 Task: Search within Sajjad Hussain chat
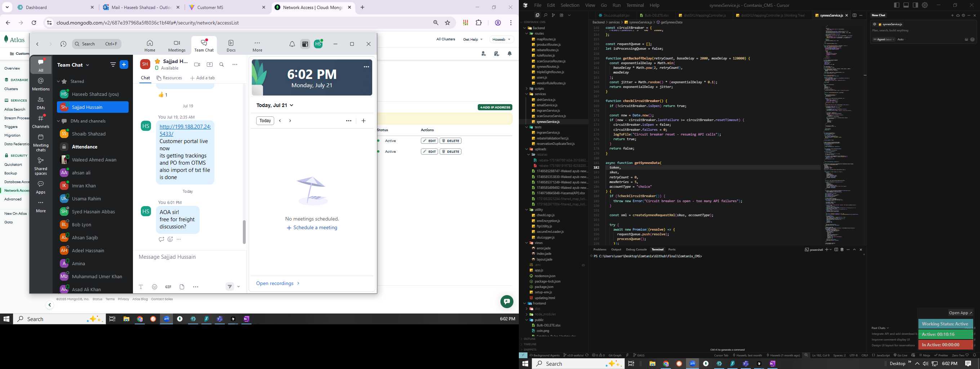coord(222,65)
